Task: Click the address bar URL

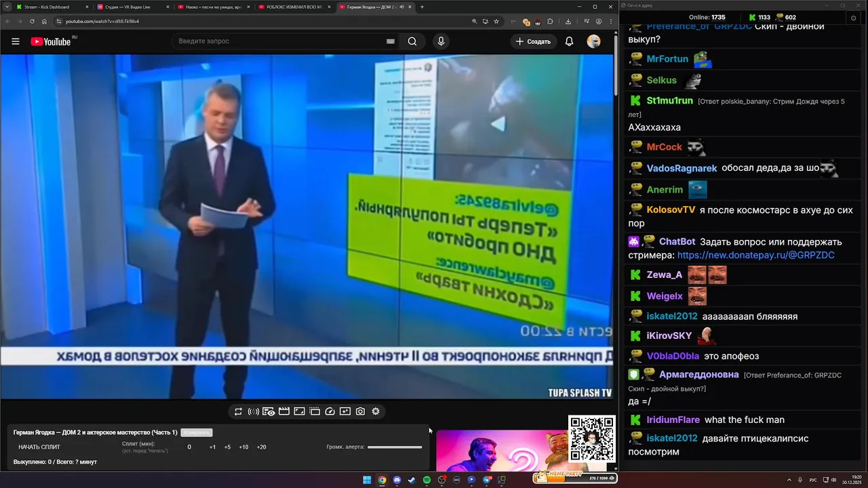Action: click(x=102, y=21)
